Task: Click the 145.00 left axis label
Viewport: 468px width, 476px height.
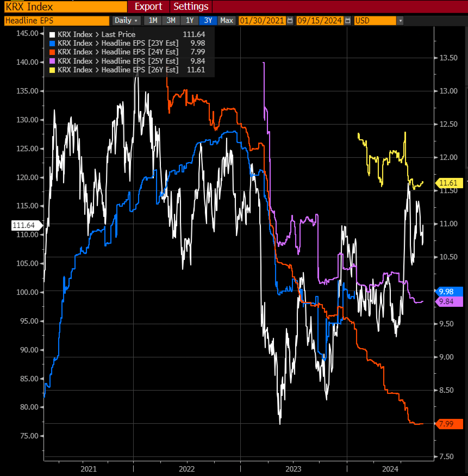Action: [27, 33]
